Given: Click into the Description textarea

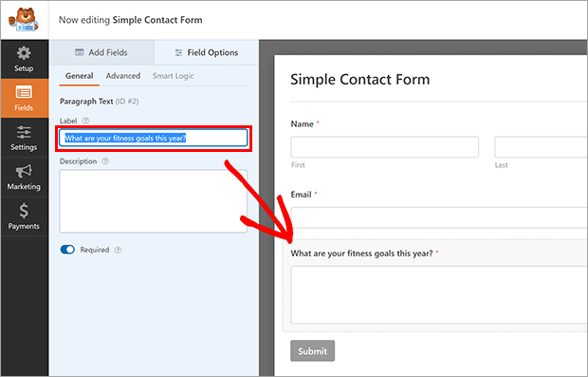Looking at the screenshot, I should point(154,201).
